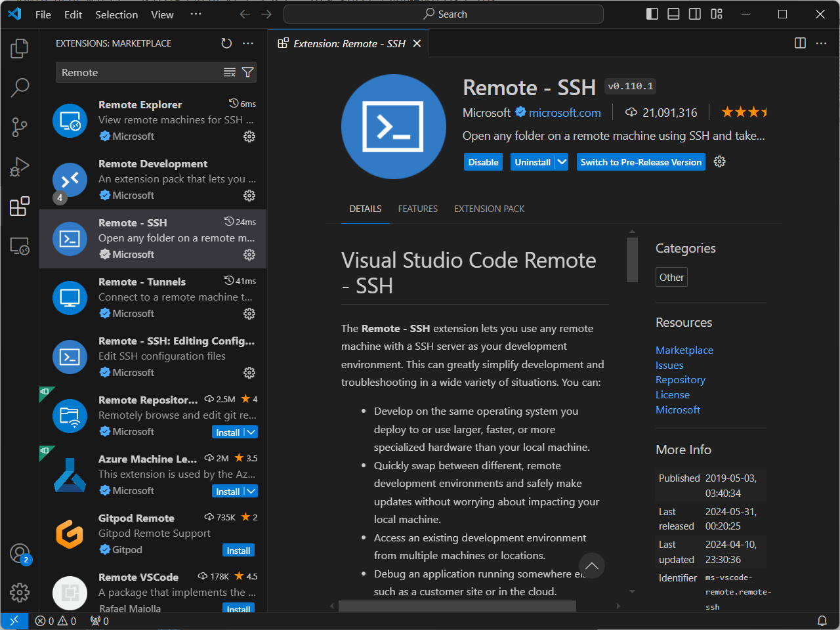The image size is (840, 630).
Task: Open the Edit menu
Action: pyautogui.click(x=73, y=14)
